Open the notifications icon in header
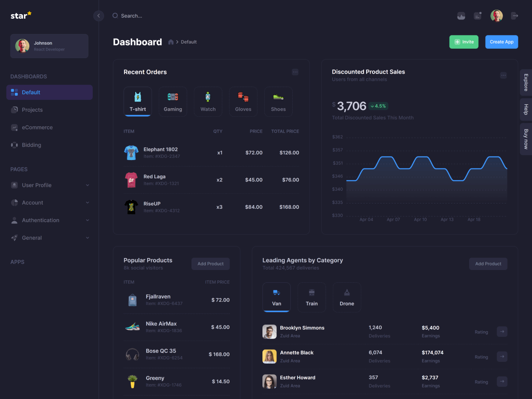Viewport: 532px width, 399px height. point(477,16)
